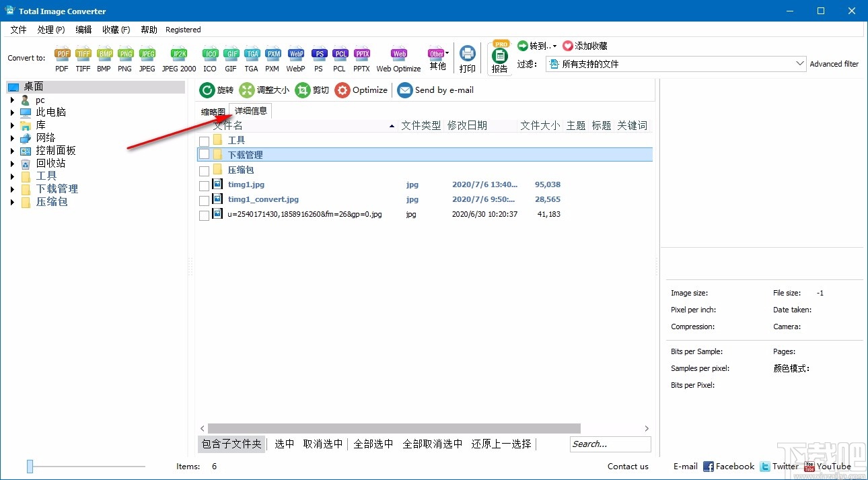Viewport: 868px width, 480px height.
Task: Check the 下载管理 folder checkbox
Action: point(204,154)
